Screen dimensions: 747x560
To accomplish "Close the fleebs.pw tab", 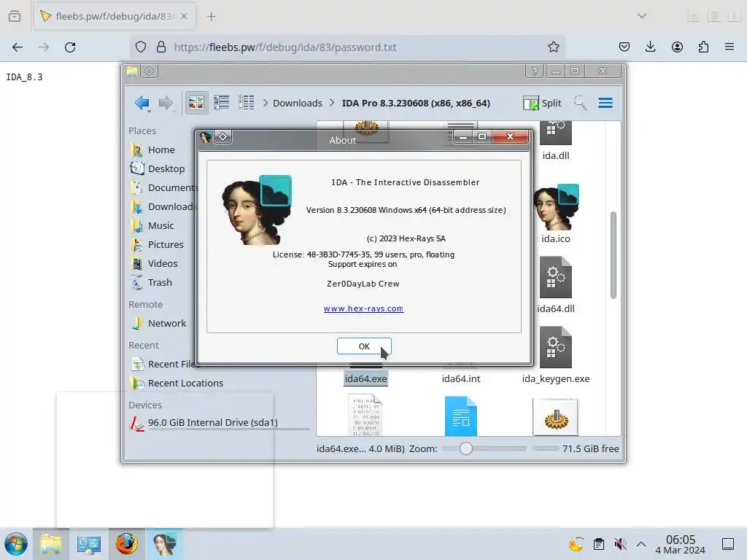I will click(x=184, y=17).
